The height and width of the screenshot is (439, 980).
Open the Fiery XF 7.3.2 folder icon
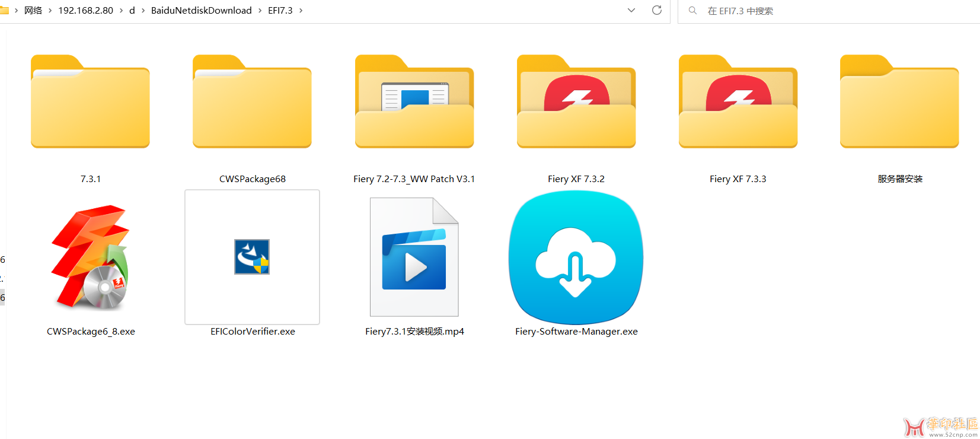tap(576, 101)
